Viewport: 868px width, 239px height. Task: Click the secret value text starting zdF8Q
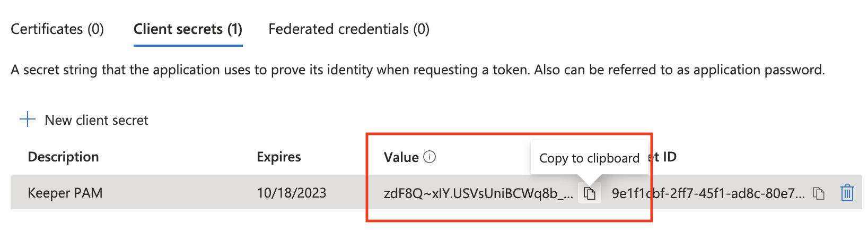477,193
